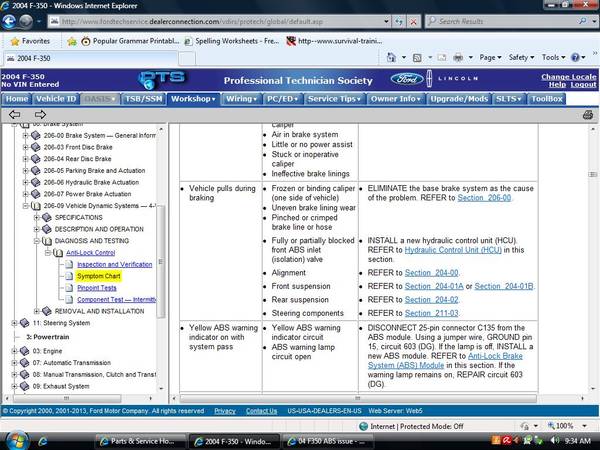This screenshot has width=600, height=450.
Task: Select the highlighted Symptom Chart tree item
Action: 98,276
